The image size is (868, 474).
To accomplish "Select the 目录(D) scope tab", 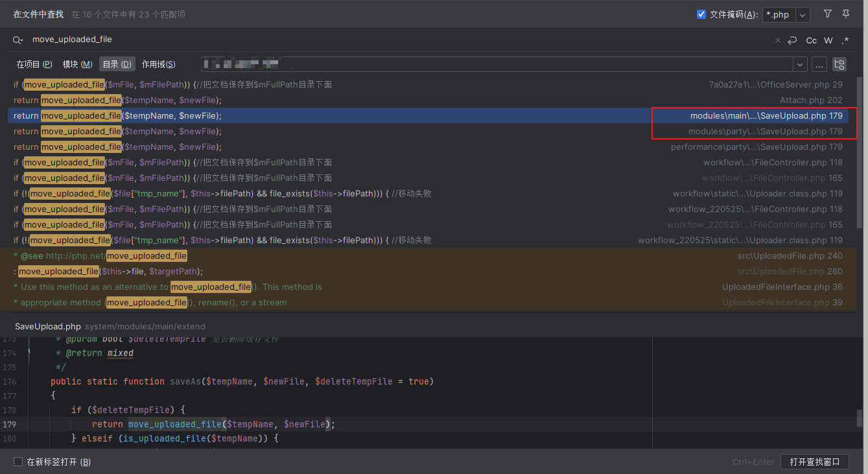I will [117, 64].
